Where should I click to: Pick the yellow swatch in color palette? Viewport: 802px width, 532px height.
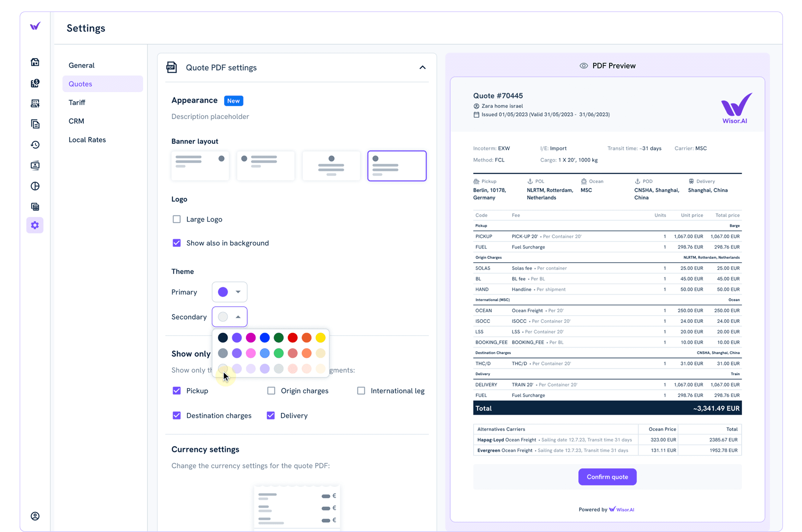tap(320, 338)
